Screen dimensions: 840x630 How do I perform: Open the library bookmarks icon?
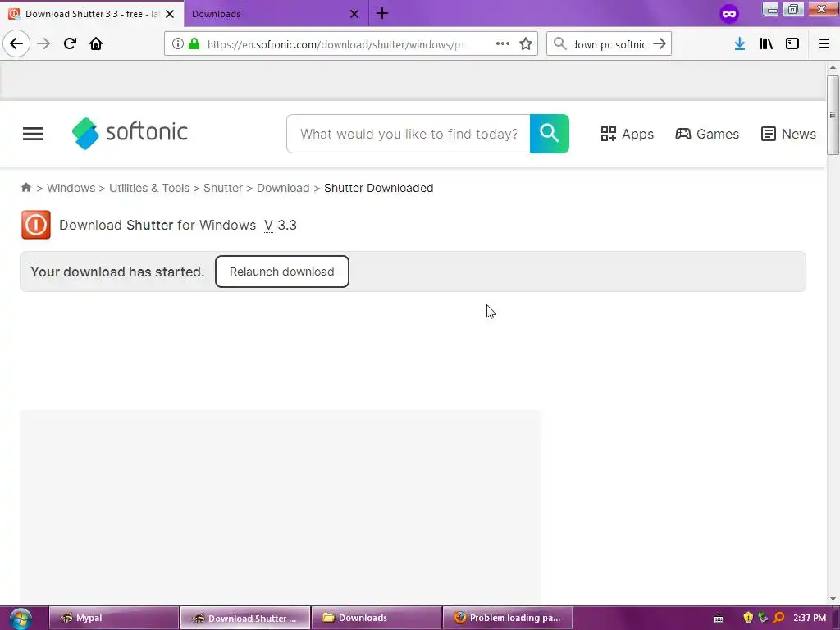[766, 44]
